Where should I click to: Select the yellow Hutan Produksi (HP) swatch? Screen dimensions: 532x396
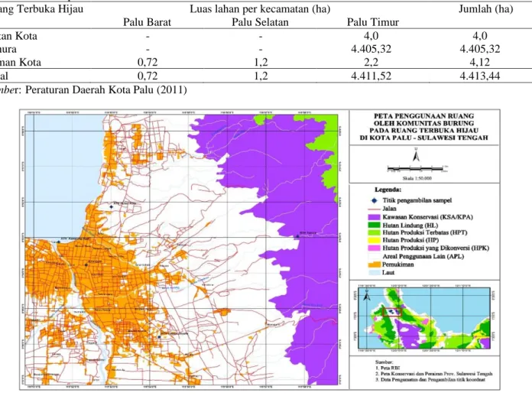[x=375, y=241]
